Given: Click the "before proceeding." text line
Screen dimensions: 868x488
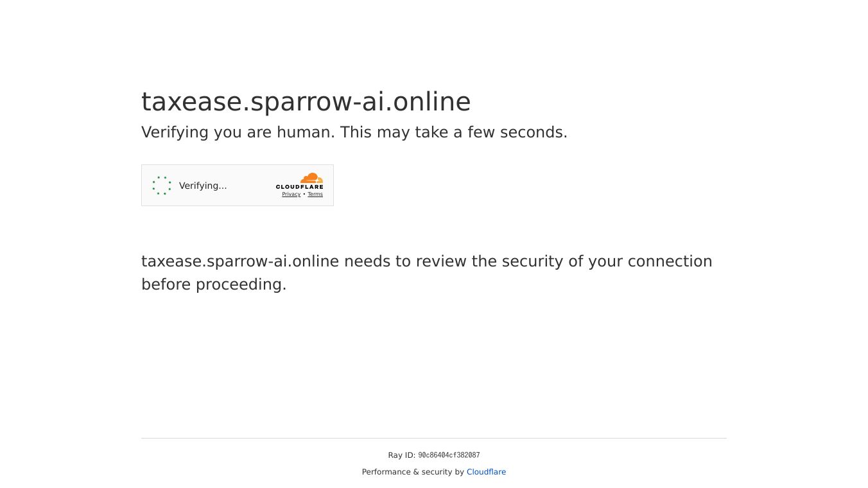Looking at the screenshot, I should click(x=214, y=284).
